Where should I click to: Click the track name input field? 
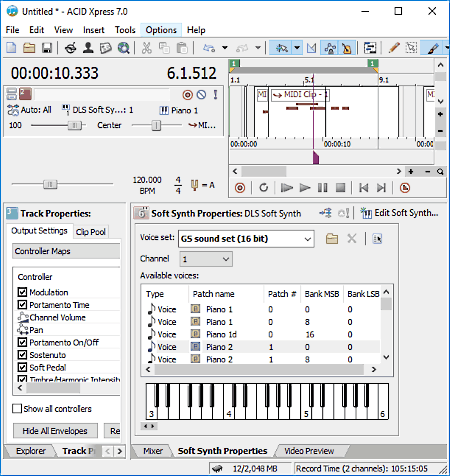pos(102,95)
